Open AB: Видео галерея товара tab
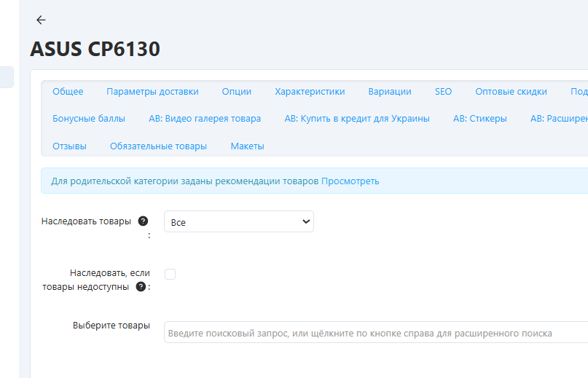Screen dimensions: 588x378 tap(205, 119)
